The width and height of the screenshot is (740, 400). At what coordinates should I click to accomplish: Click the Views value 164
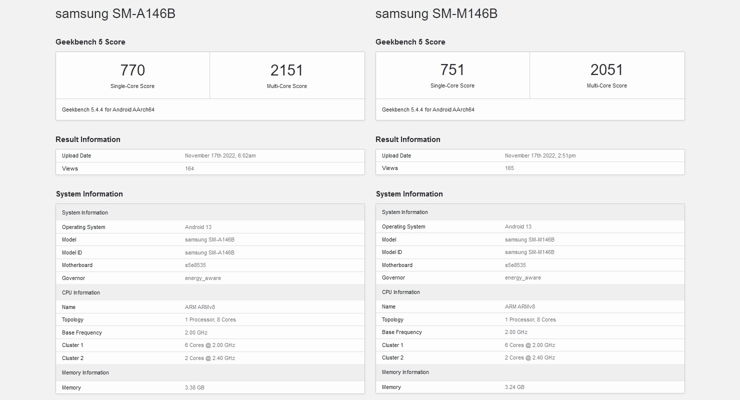(189, 168)
